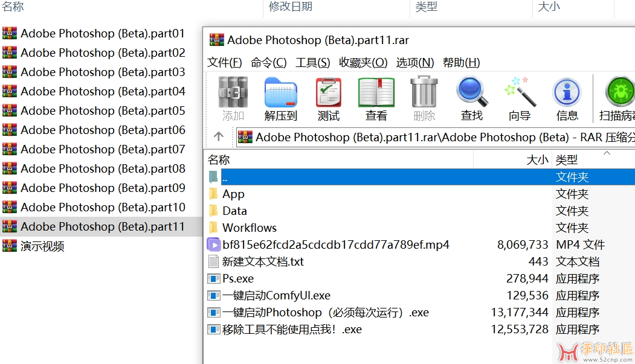
Task: Select 一键启动Photoshop（必须每次运行）.exe name
Action: pos(326,313)
